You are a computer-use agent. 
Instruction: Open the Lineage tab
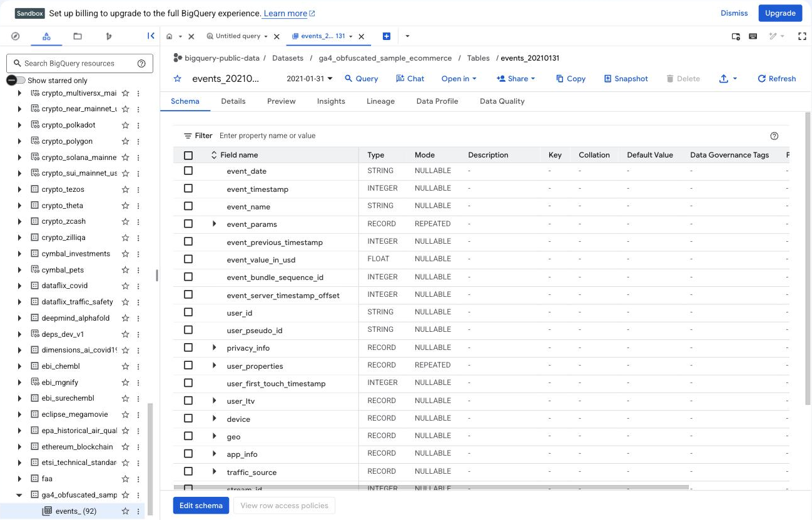coord(380,101)
